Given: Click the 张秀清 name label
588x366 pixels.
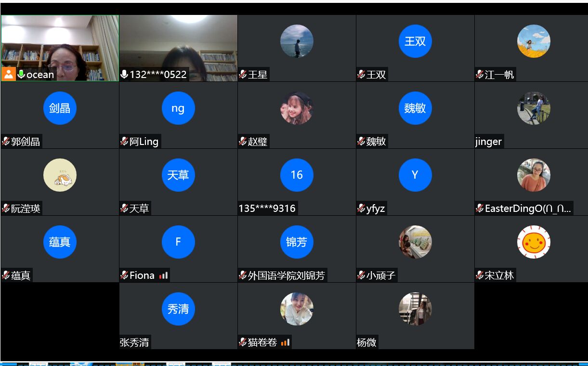Looking at the screenshot, I should pos(134,342).
